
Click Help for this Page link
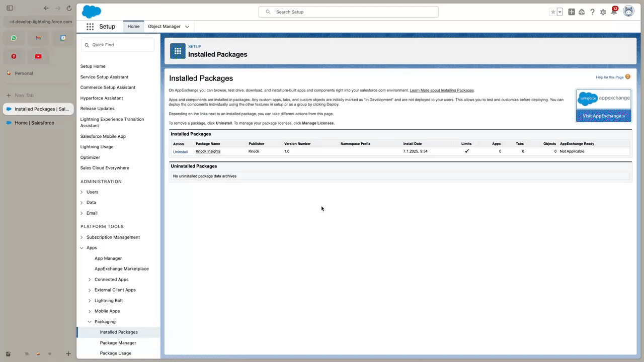pyautogui.click(x=610, y=77)
